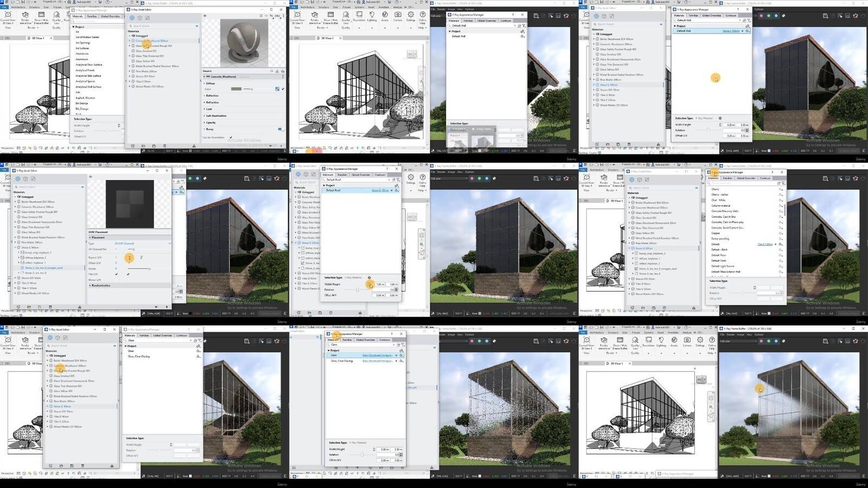The width and height of the screenshot is (868, 488).
Task: Toggle the mono channel dot in the standalone dotted-glass frame buffer
Action: (x=494, y=341)
